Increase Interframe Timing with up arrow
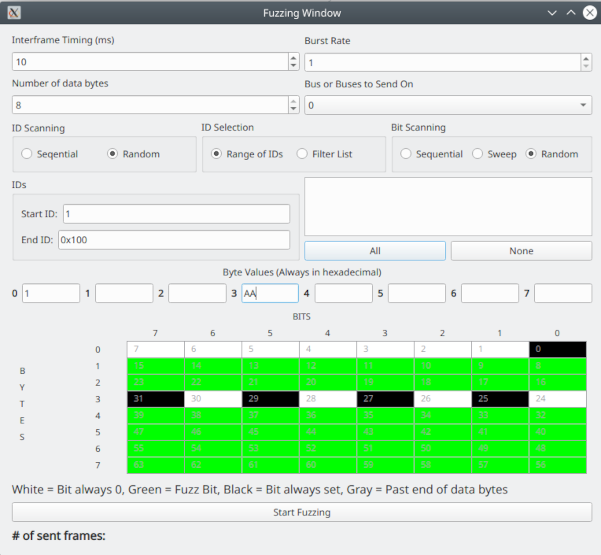601x555 pixels. click(294, 58)
